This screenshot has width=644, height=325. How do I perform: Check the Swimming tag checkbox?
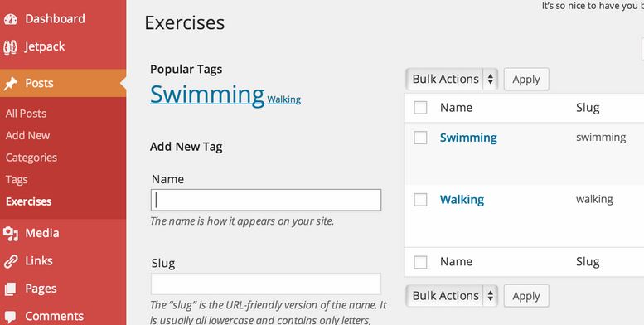pyautogui.click(x=420, y=138)
